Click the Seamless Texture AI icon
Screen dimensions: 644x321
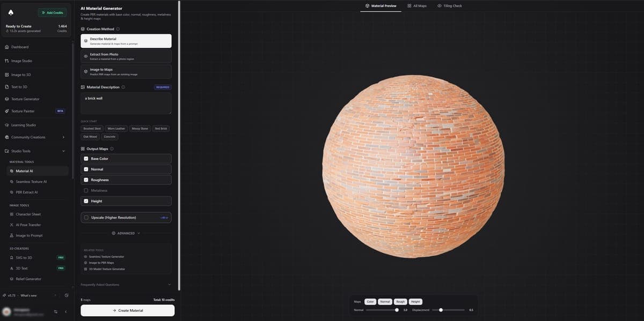(12, 182)
